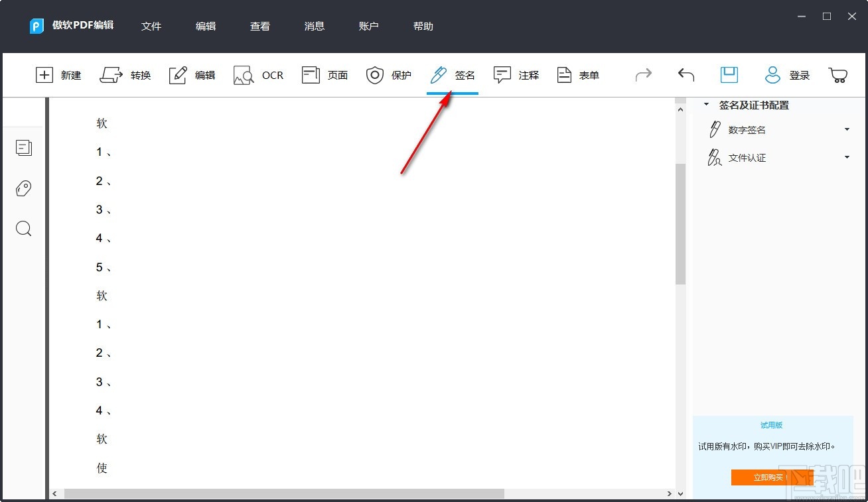Screen dimensions: 868x502
Task: Open the search panel on the left
Action: [24, 228]
